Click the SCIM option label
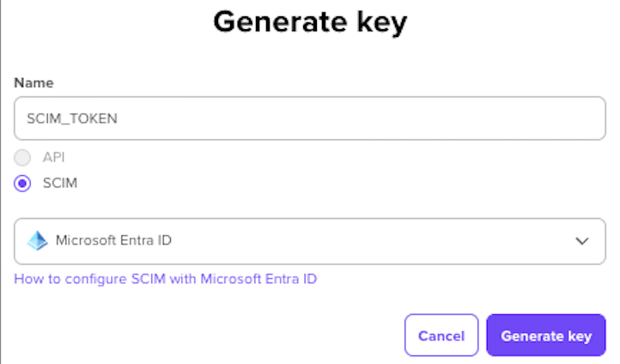Image resolution: width=620 pixels, height=364 pixels. coord(60,183)
